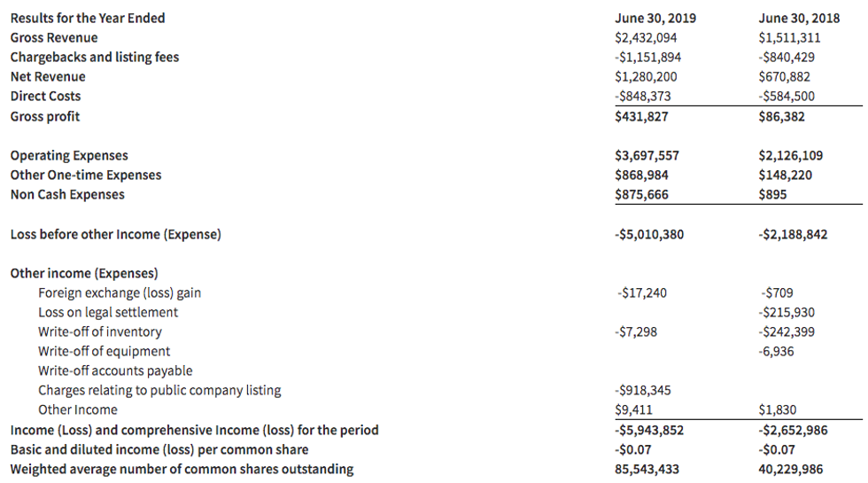Screen dimensions: 868x483
Task: Select the Direct Costs row label
Action: pyautogui.click(x=45, y=96)
